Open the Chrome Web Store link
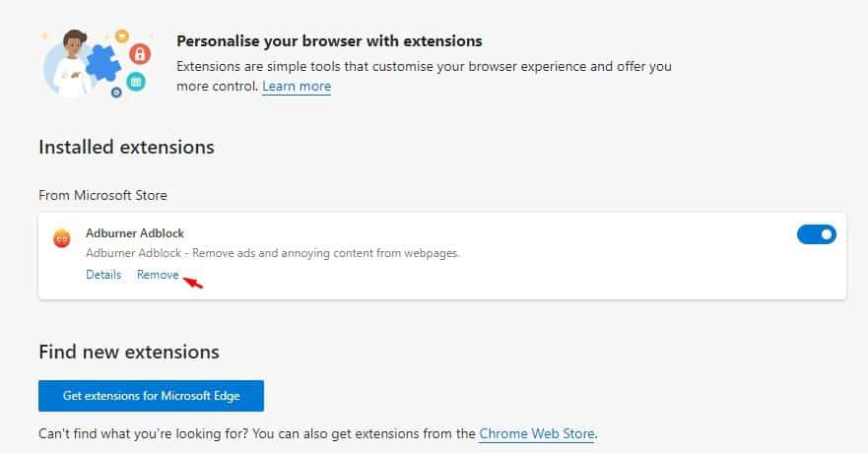Viewport: 868px width, 453px height. tap(537, 433)
